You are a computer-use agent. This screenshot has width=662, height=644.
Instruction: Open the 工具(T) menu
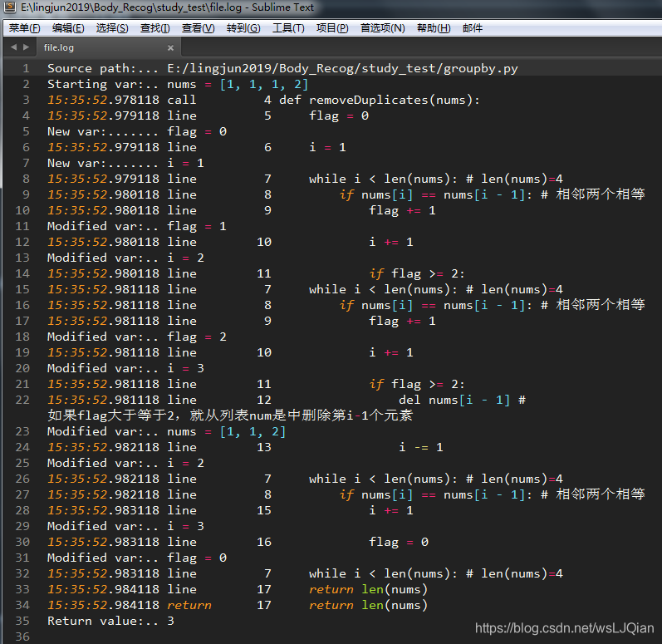tap(288, 28)
